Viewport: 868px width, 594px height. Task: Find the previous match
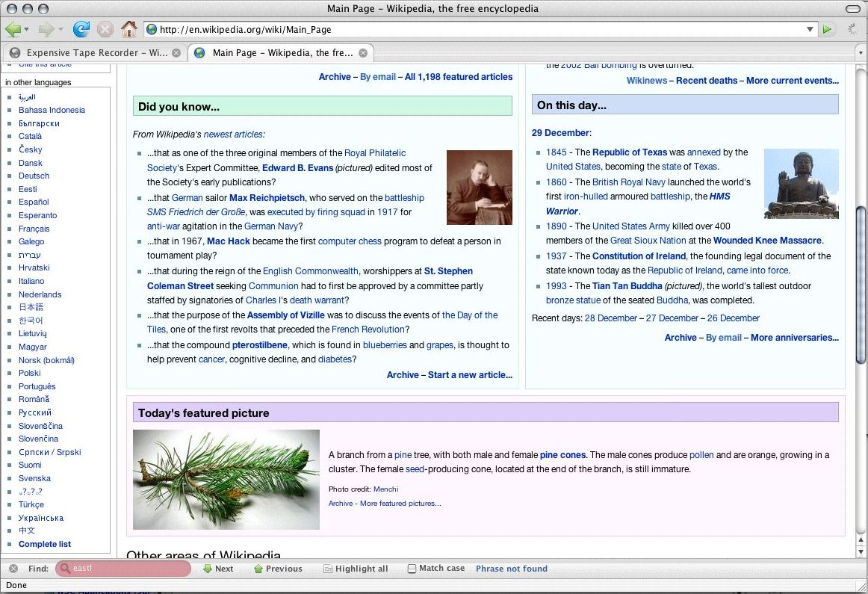point(278,569)
